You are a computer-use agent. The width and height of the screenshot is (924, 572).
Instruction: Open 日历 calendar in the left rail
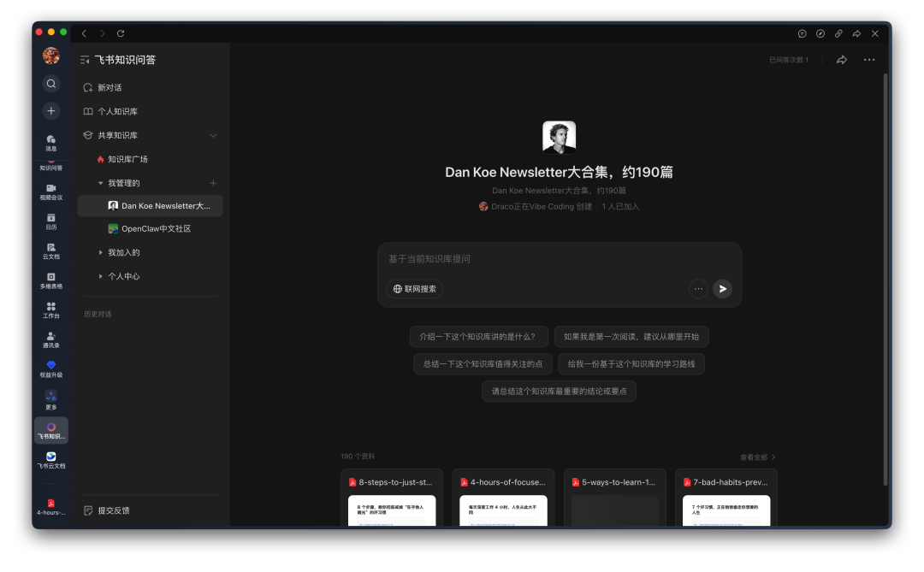(x=51, y=221)
